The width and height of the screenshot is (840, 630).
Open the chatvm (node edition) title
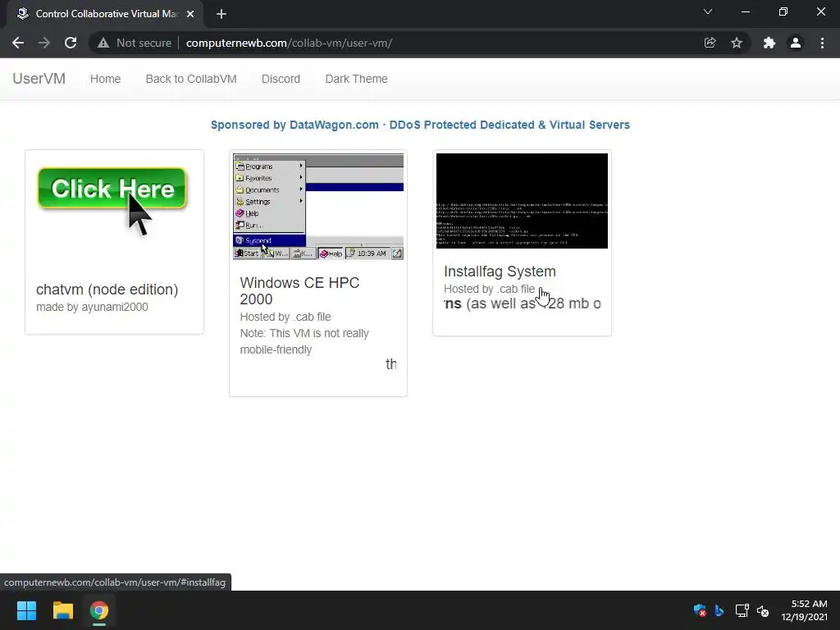[107, 290]
